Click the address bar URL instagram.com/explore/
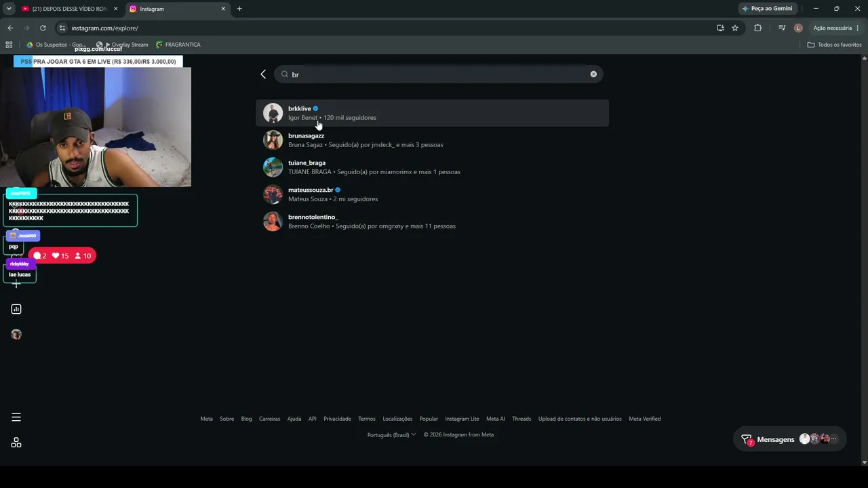 click(105, 28)
